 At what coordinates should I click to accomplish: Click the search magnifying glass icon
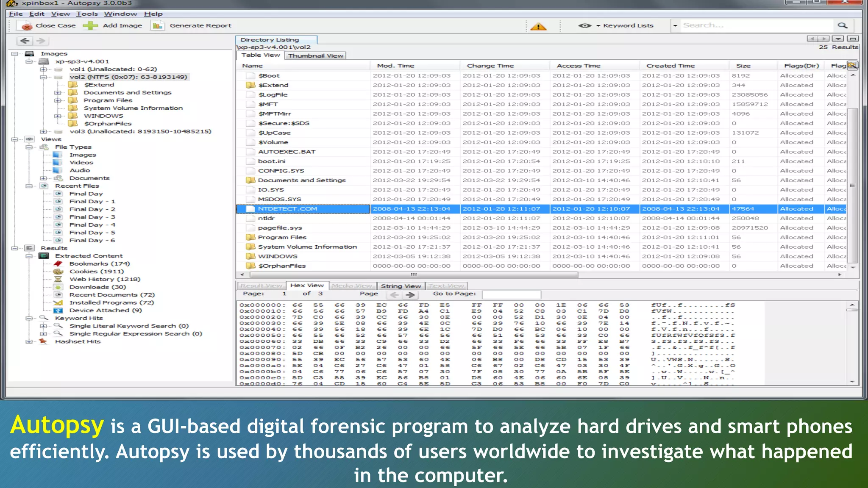click(843, 25)
